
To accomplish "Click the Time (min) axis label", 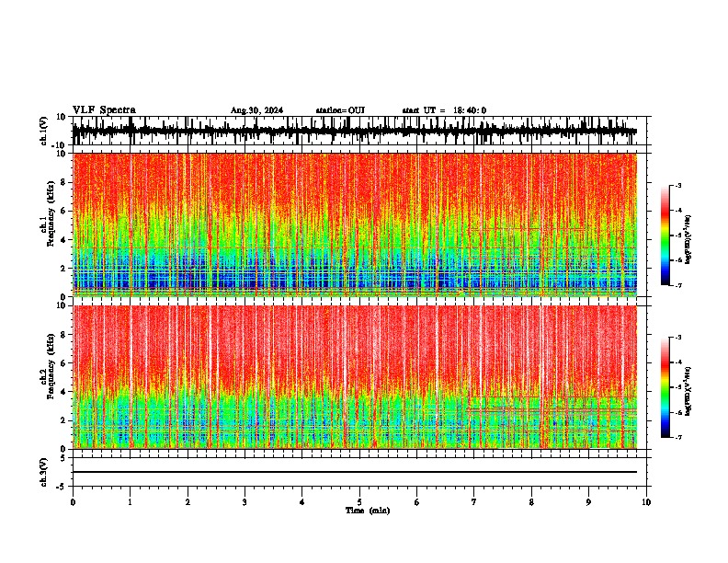I will [368, 511].
